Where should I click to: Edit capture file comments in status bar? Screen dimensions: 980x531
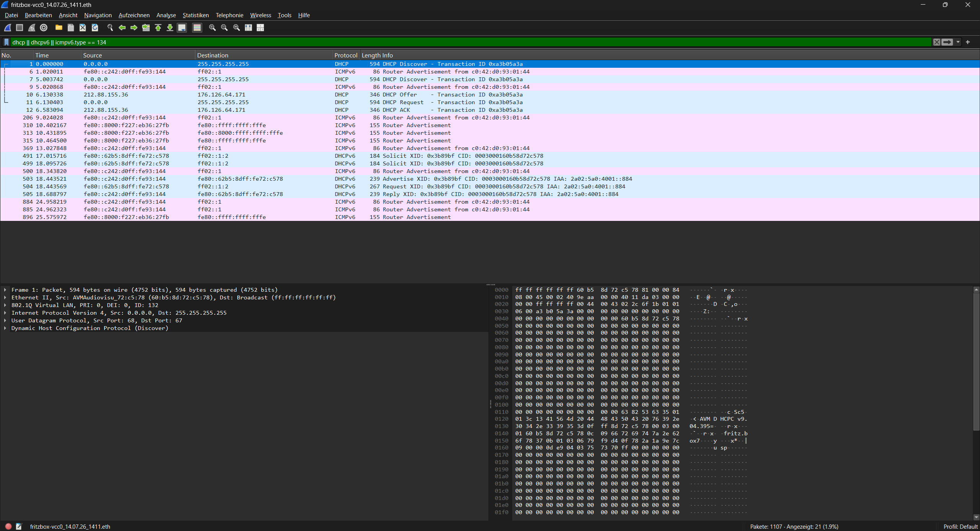coord(19,526)
